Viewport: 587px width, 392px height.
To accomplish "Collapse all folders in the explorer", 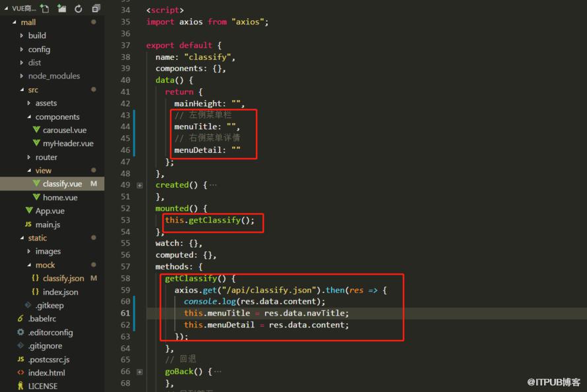I will (96, 8).
